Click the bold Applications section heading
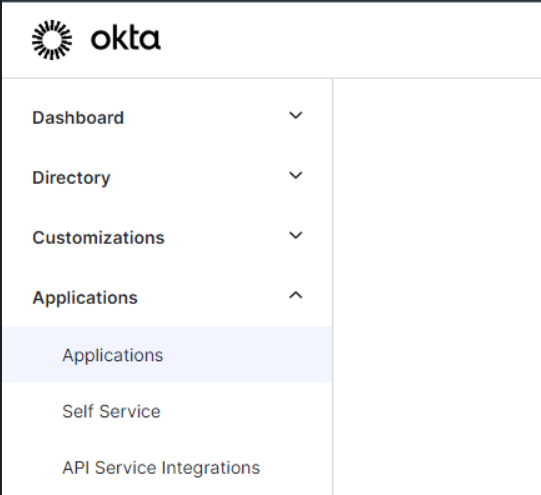The width and height of the screenshot is (541, 495). click(85, 298)
